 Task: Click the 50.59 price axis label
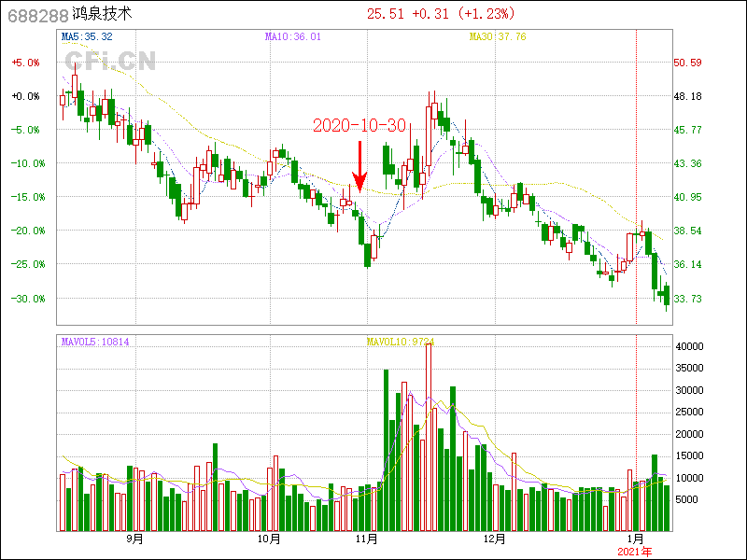[x=687, y=63]
